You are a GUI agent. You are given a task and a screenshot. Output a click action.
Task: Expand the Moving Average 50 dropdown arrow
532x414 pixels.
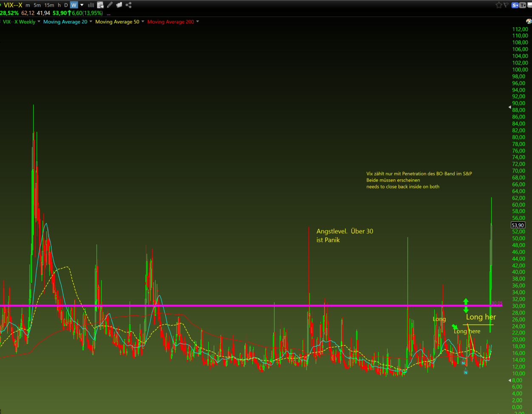143,21
